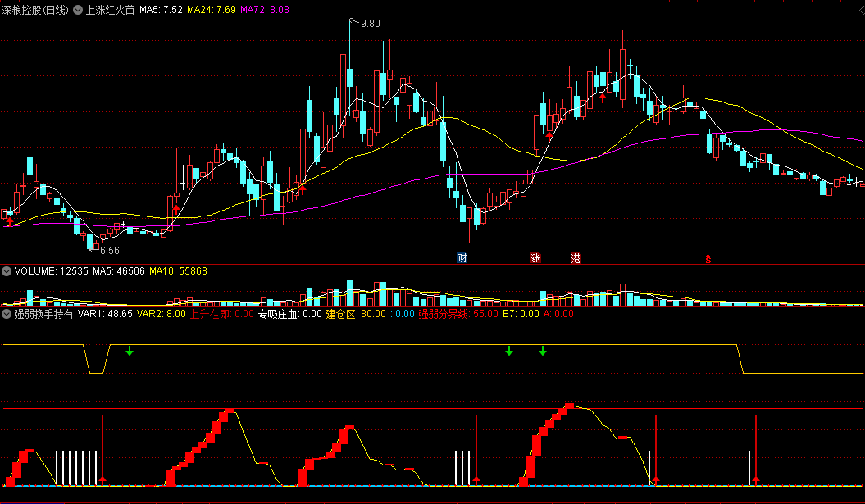This screenshot has width=865, height=504.
Task: Click the rightmost green down arrow signal
Action: tap(543, 351)
